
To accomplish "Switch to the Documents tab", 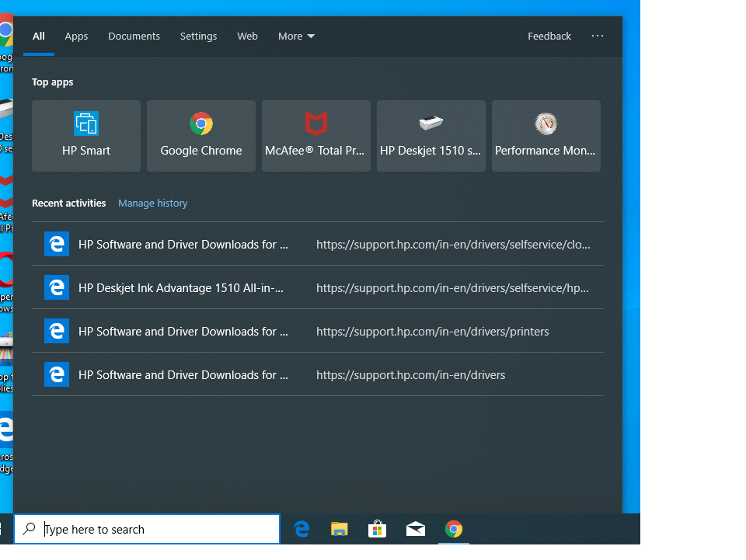I will [134, 37].
